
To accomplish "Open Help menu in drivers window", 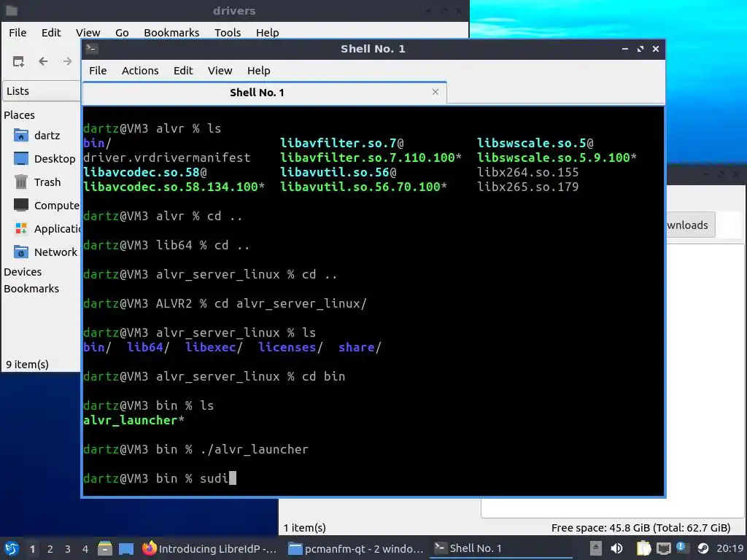I will click(x=267, y=32).
